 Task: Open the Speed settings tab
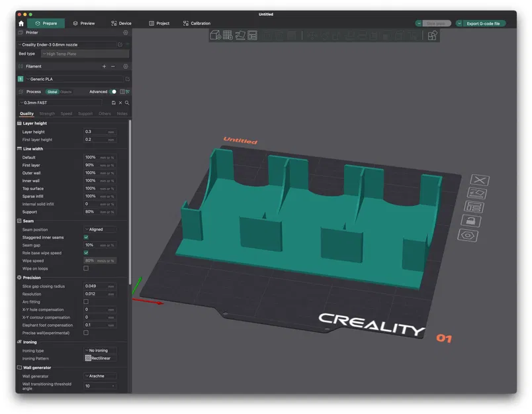point(66,114)
